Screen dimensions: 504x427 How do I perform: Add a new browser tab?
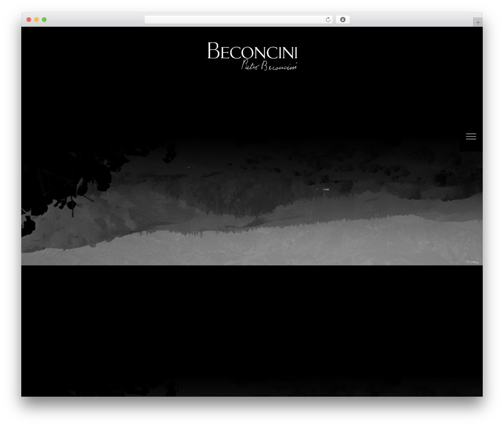point(478,22)
